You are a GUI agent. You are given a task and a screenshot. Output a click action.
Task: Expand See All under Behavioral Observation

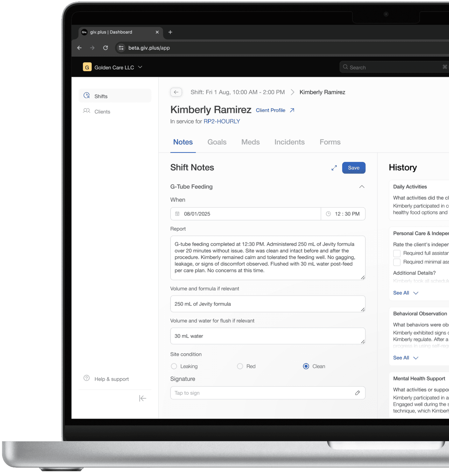[406, 358]
